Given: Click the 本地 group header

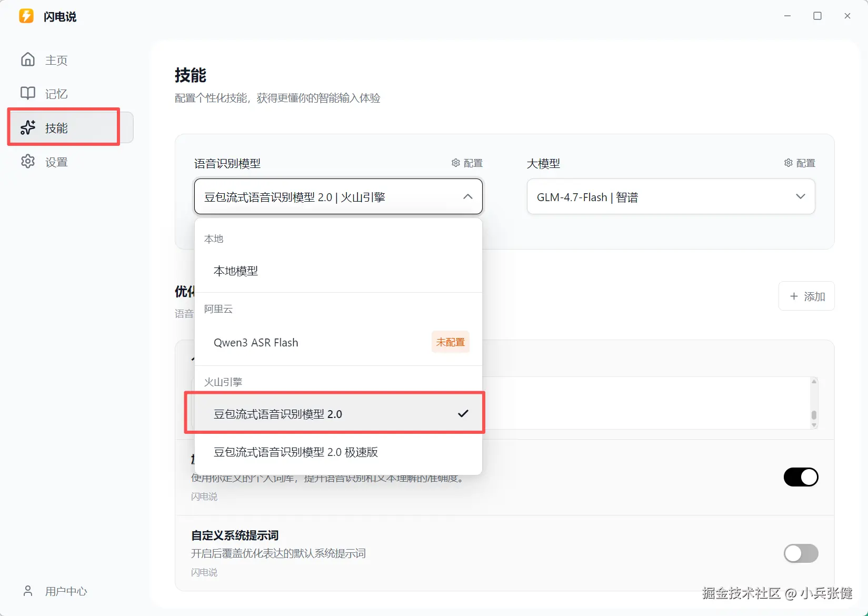Looking at the screenshot, I should [x=214, y=239].
